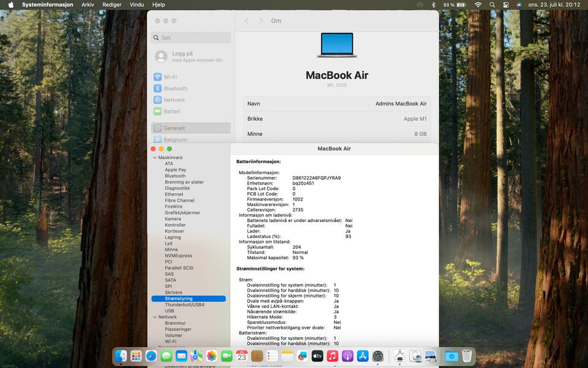
Task: Open Reminders app in the Dock
Action: pyautogui.click(x=272, y=356)
